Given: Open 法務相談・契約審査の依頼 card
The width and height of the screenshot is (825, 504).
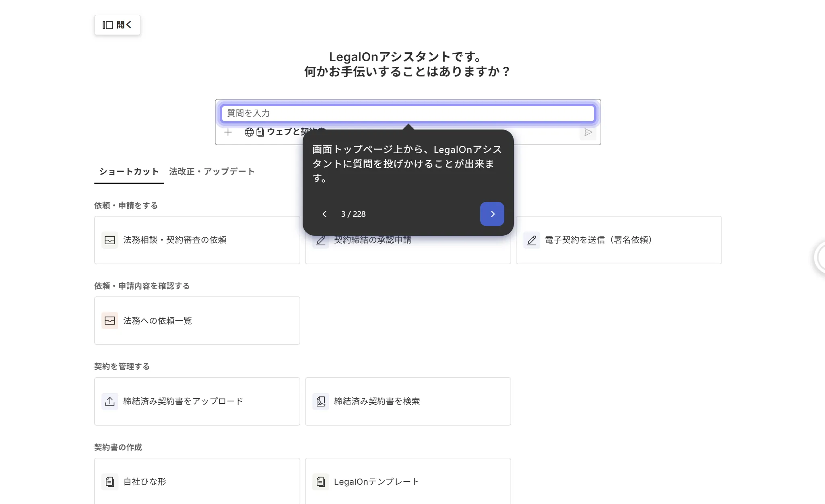Looking at the screenshot, I should coord(197,240).
